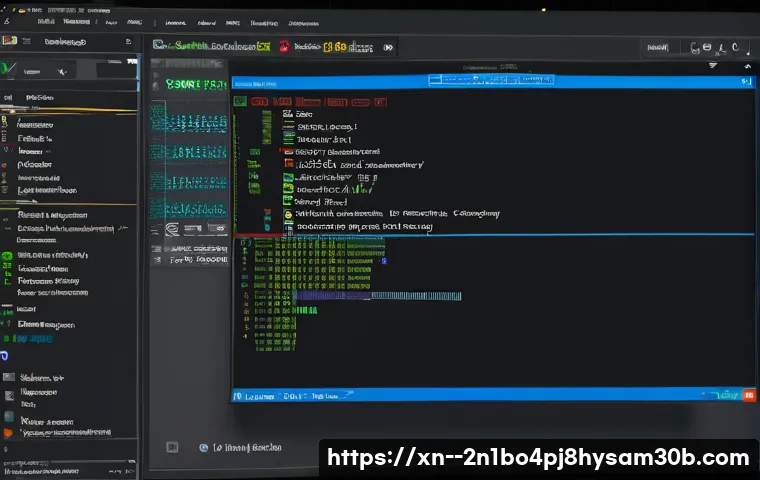This screenshot has height=480, width=760.
Task: Click the funnel filter icon above blue window
Action: coord(712,65)
